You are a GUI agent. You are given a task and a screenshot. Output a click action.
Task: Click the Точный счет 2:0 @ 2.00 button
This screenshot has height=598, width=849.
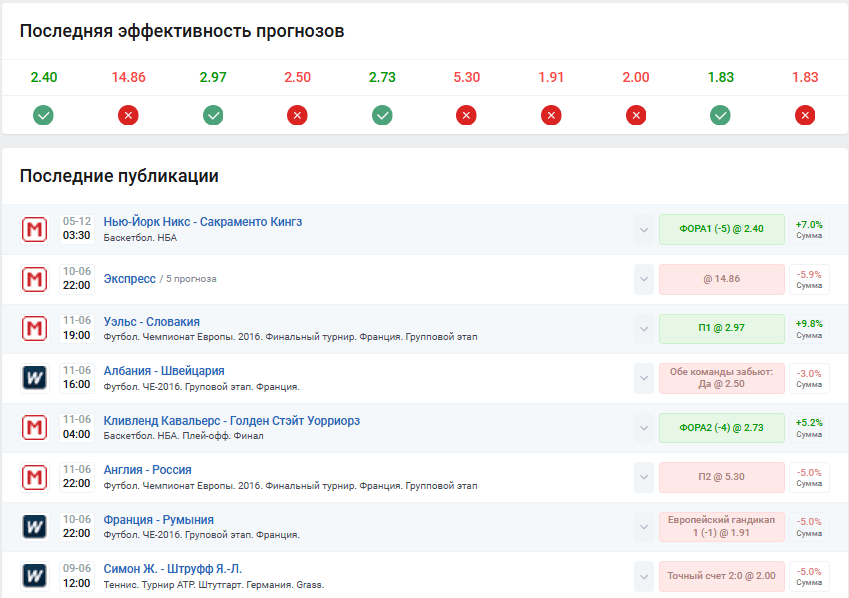tap(721, 576)
